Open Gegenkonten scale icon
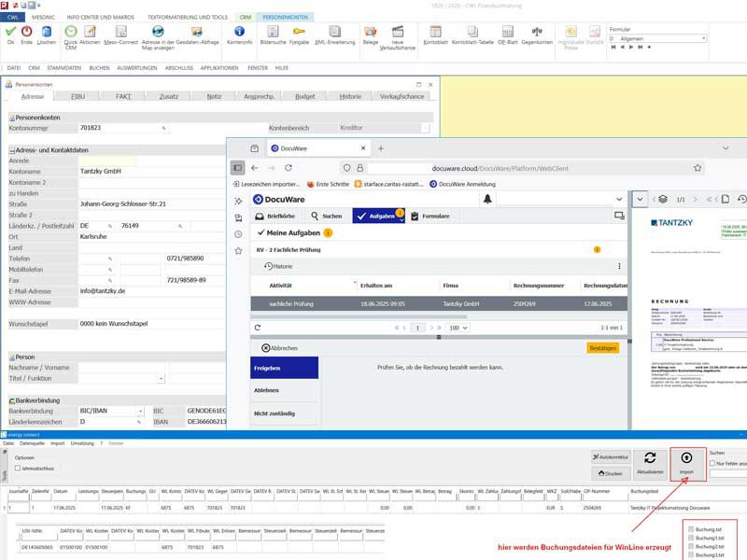The image size is (747, 560). tap(537, 32)
